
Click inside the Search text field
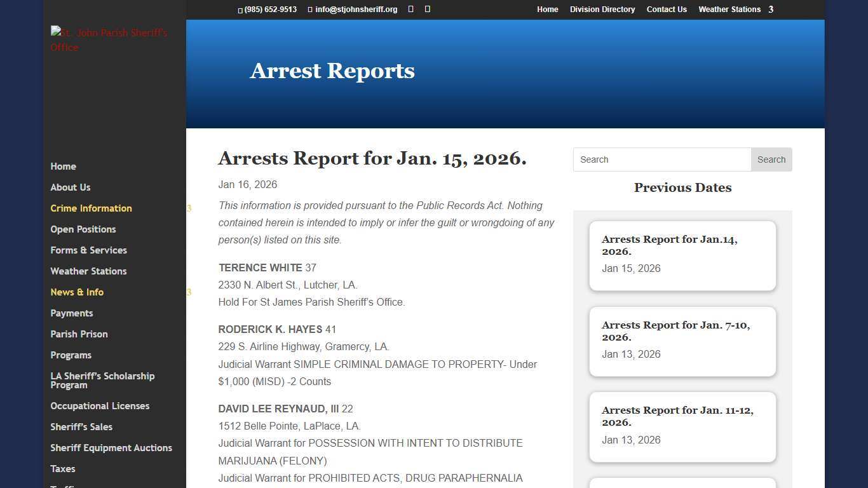(661, 159)
